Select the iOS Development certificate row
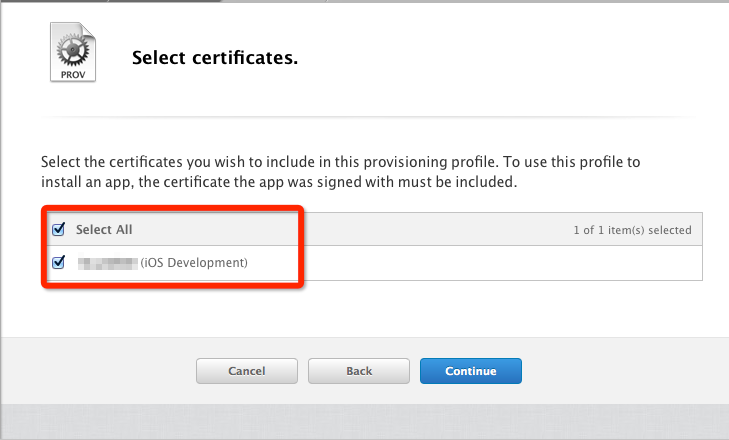Viewport: 729px width, 440px height. tap(450, 263)
